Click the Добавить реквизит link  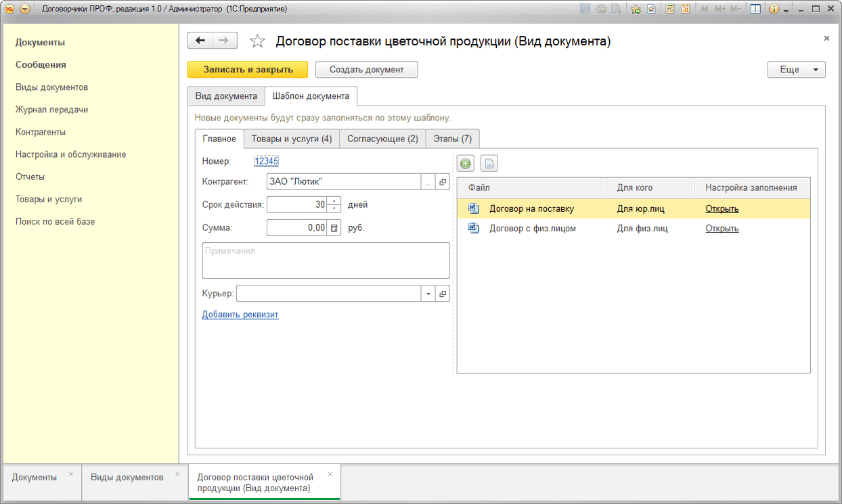coord(240,315)
